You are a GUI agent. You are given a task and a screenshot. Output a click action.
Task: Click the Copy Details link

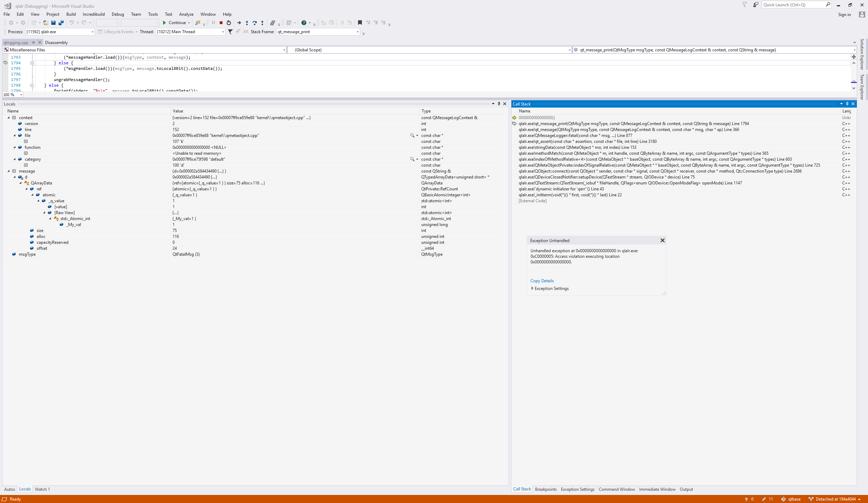click(542, 281)
